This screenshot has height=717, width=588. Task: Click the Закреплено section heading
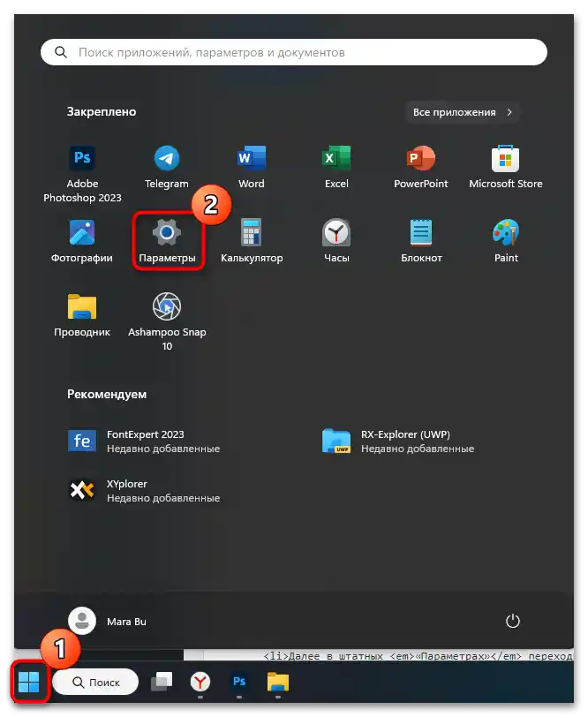click(102, 111)
